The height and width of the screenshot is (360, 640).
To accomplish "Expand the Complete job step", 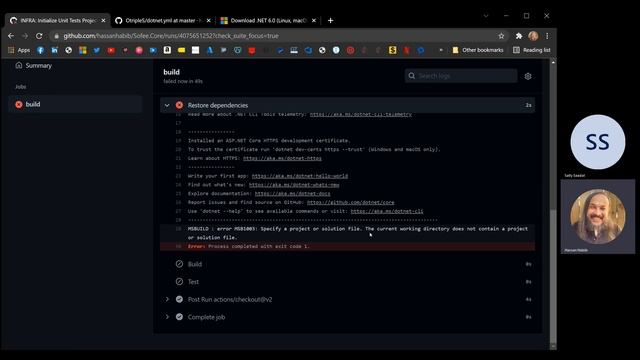I will (167, 317).
